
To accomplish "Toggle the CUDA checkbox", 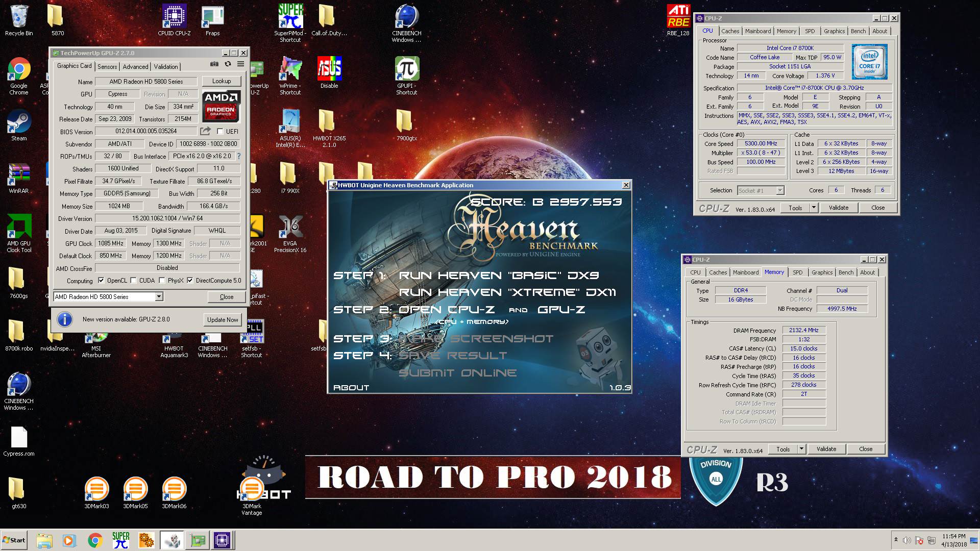I will coord(133,281).
